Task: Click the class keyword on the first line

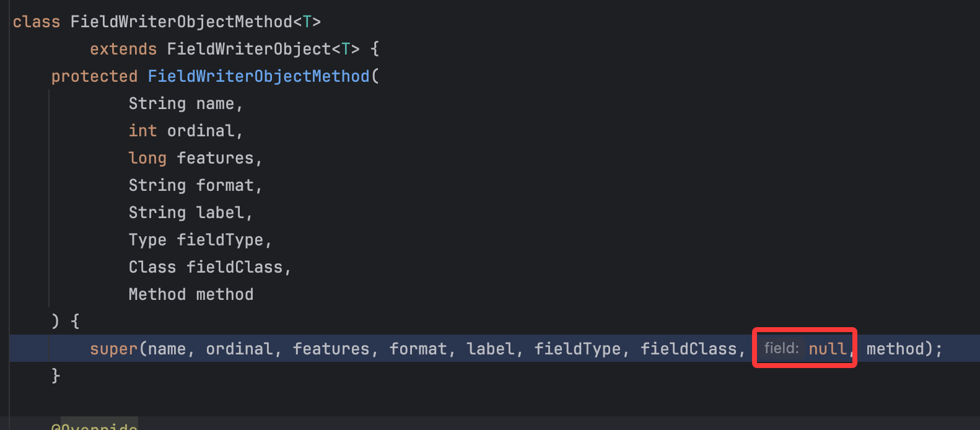Action: coord(36,22)
